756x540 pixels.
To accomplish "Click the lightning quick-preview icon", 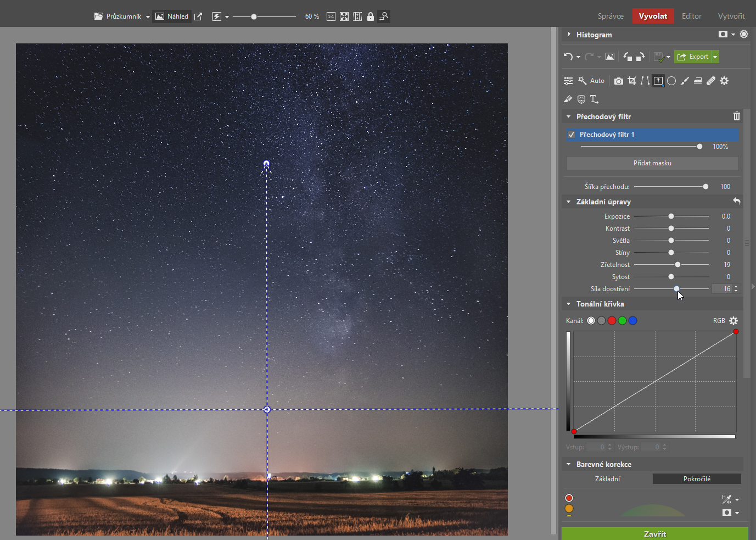I will (217, 16).
